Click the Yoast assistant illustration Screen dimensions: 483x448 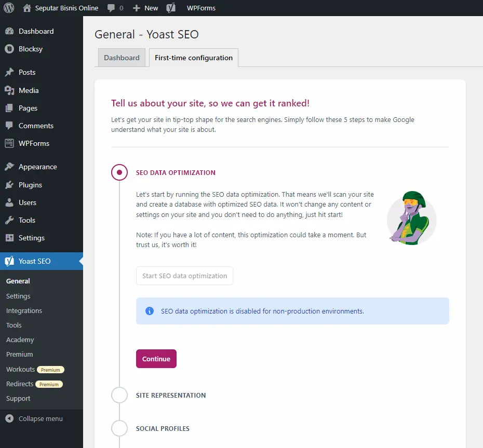(x=411, y=218)
